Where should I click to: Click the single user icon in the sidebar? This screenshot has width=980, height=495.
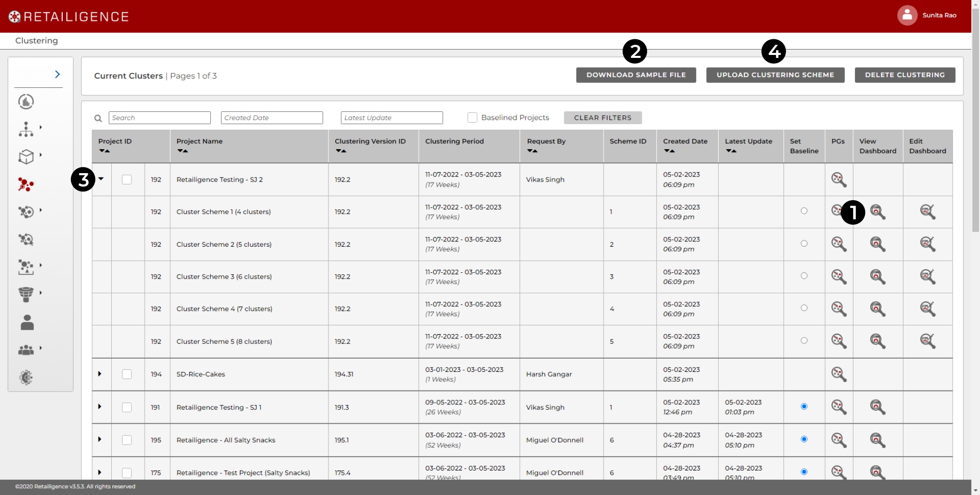point(27,322)
